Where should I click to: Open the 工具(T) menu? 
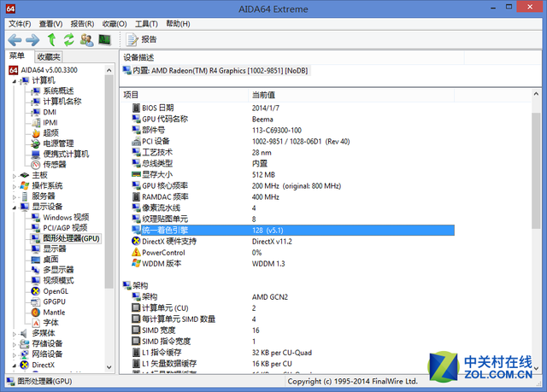146,24
